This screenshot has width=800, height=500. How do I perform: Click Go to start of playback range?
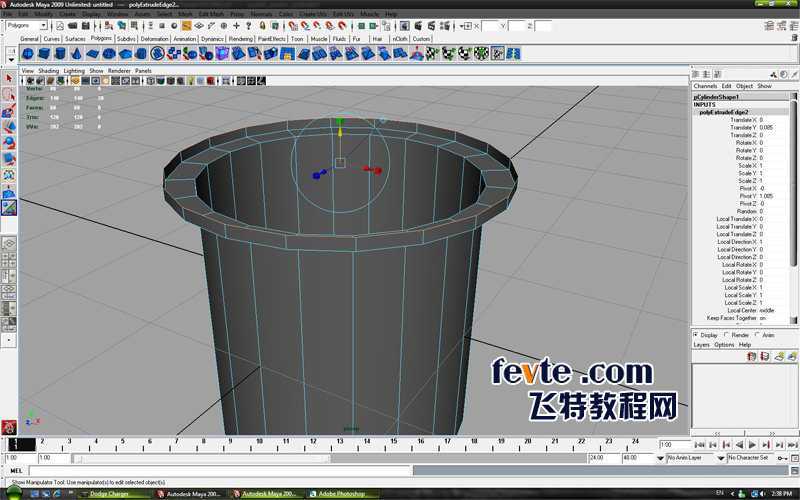click(699, 445)
